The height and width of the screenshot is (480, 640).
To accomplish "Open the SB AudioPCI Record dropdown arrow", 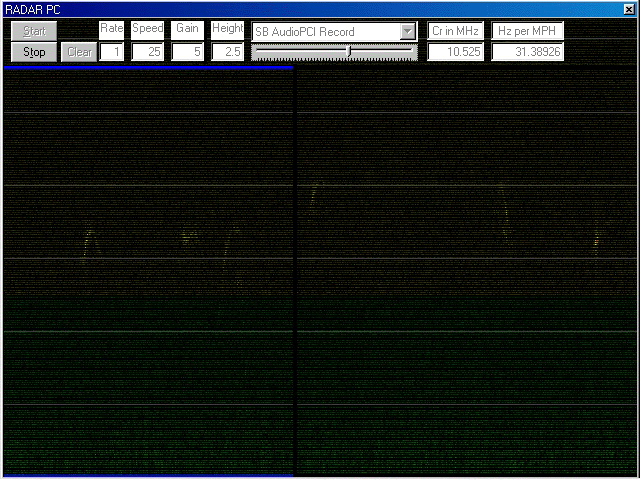I will point(407,31).
